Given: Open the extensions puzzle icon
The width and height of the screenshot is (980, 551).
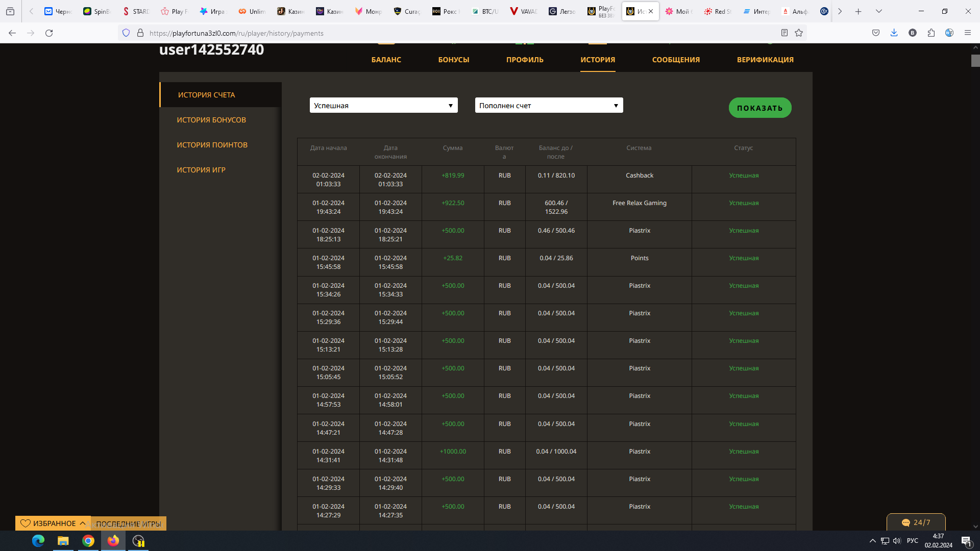Looking at the screenshot, I should tap(931, 33).
